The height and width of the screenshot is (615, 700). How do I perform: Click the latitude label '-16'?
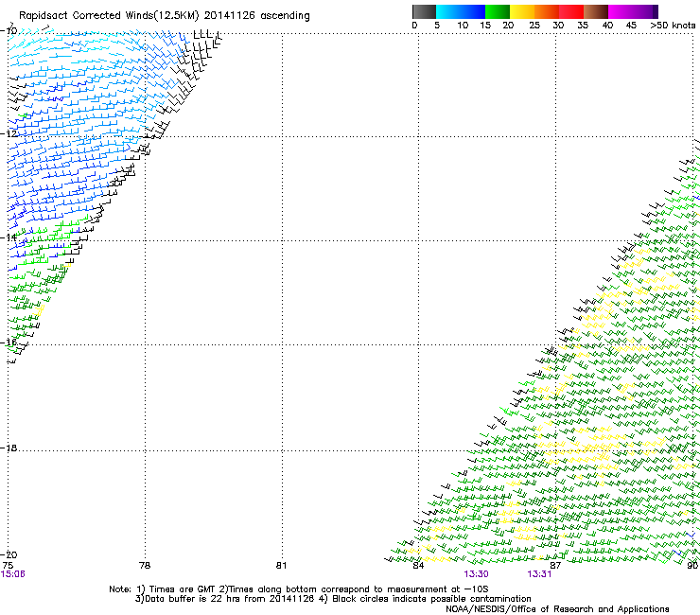tap(9, 343)
